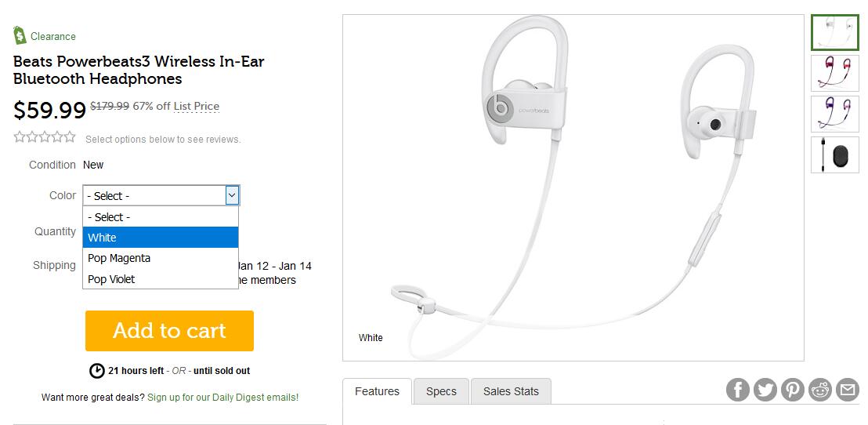Collapse the Color dropdown arrow

[x=232, y=195]
